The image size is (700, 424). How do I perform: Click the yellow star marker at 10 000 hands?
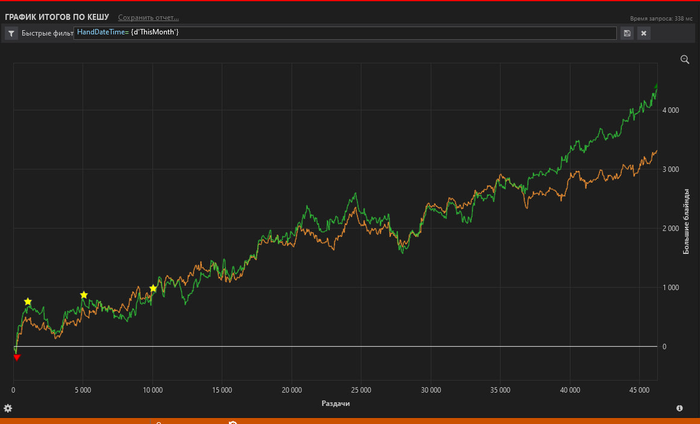tap(153, 288)
